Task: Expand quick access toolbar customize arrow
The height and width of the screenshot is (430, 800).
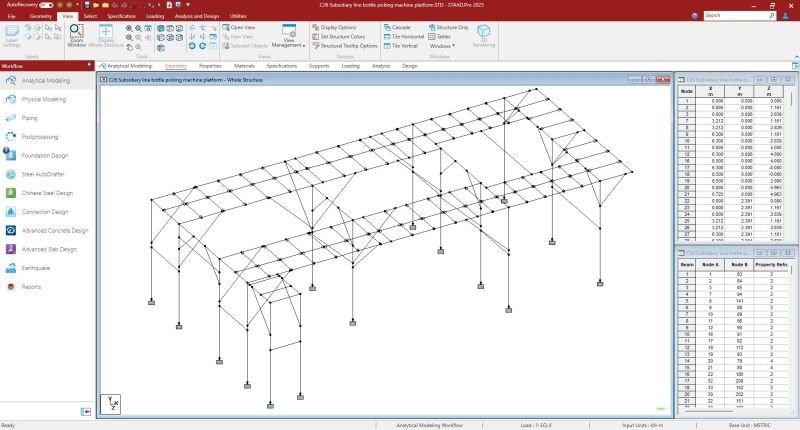Action: tap(188, 5)
